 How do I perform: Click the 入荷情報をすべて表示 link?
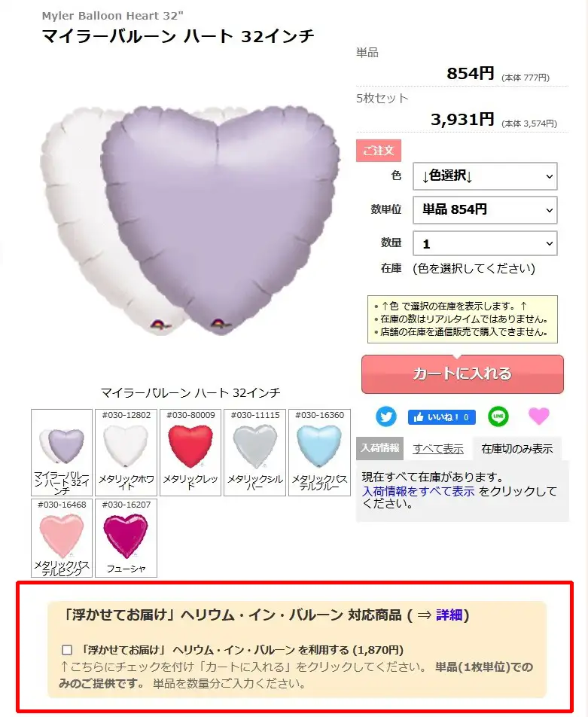pos(419,492)
